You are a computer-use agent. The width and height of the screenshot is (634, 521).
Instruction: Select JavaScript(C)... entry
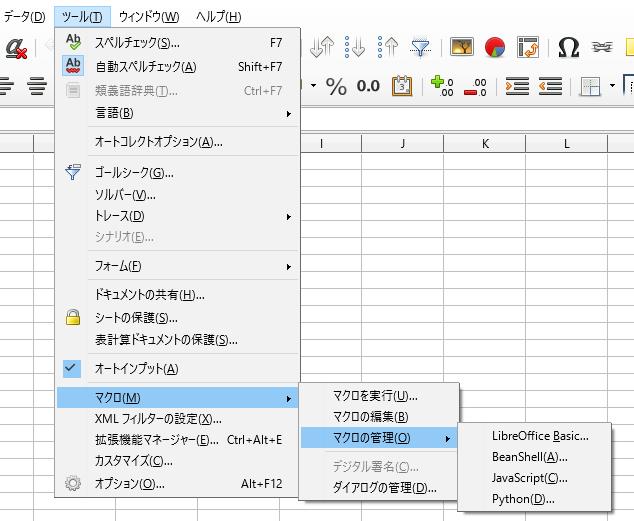[x=534, y=478]
